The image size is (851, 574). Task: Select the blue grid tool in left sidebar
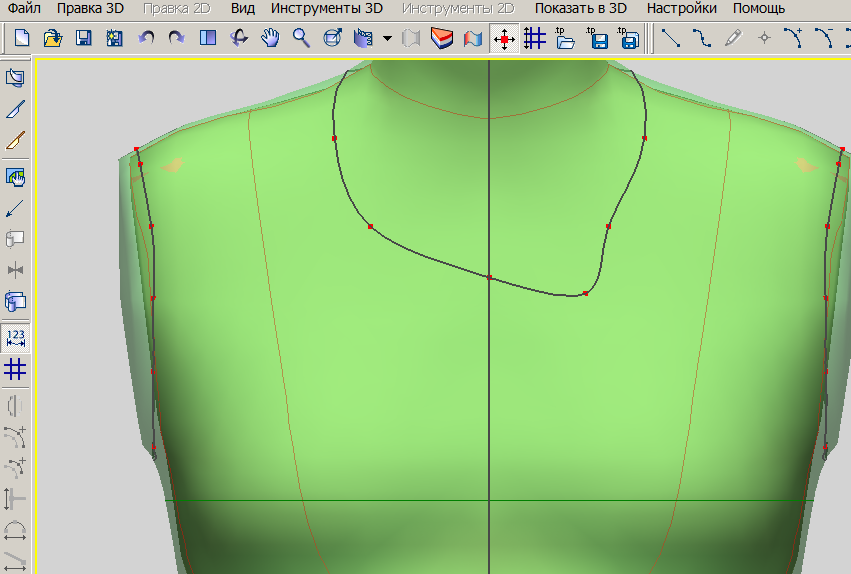(15, 369)
